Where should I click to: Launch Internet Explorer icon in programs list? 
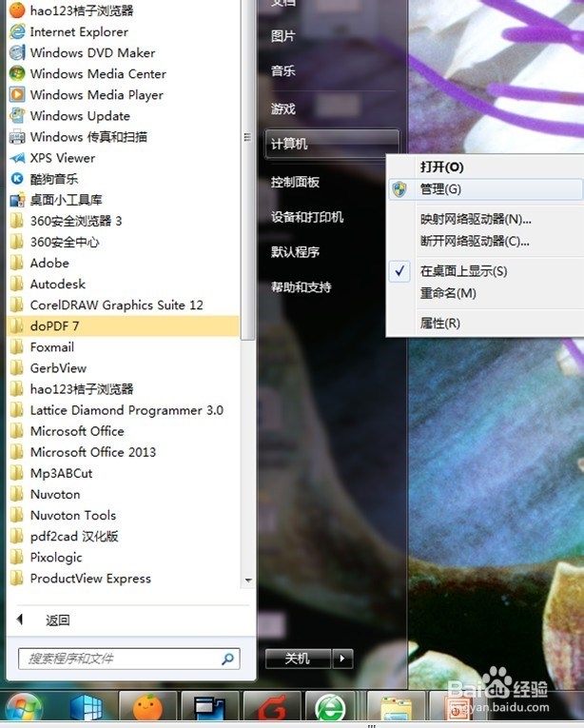[17, 31]
